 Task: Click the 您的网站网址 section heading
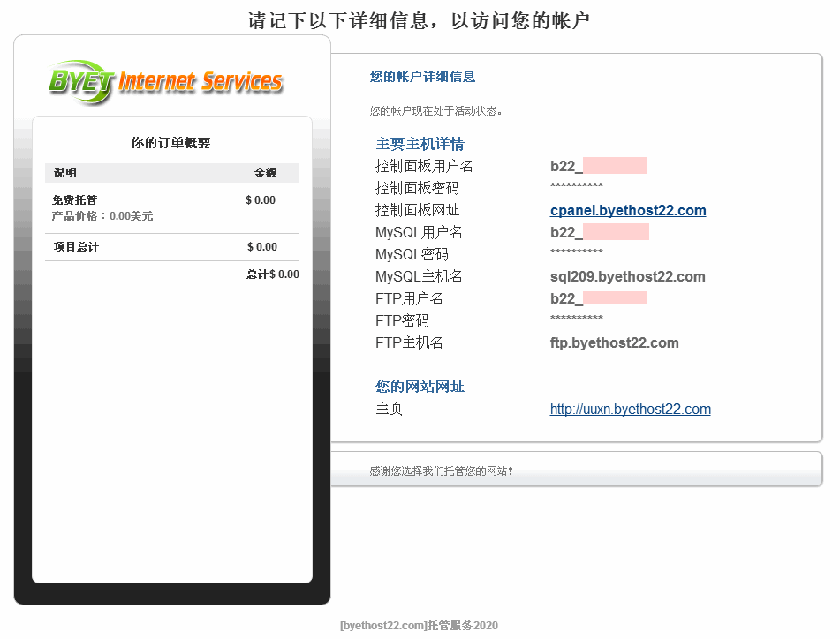tap(420, 387)
